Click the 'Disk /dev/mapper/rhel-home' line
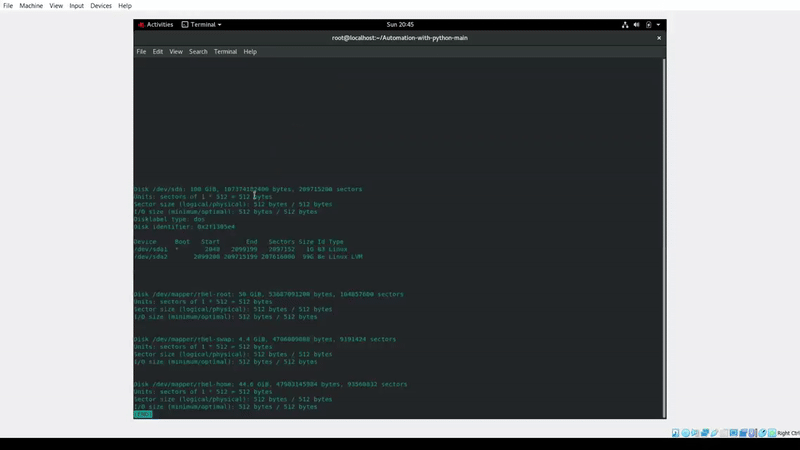 270,384
